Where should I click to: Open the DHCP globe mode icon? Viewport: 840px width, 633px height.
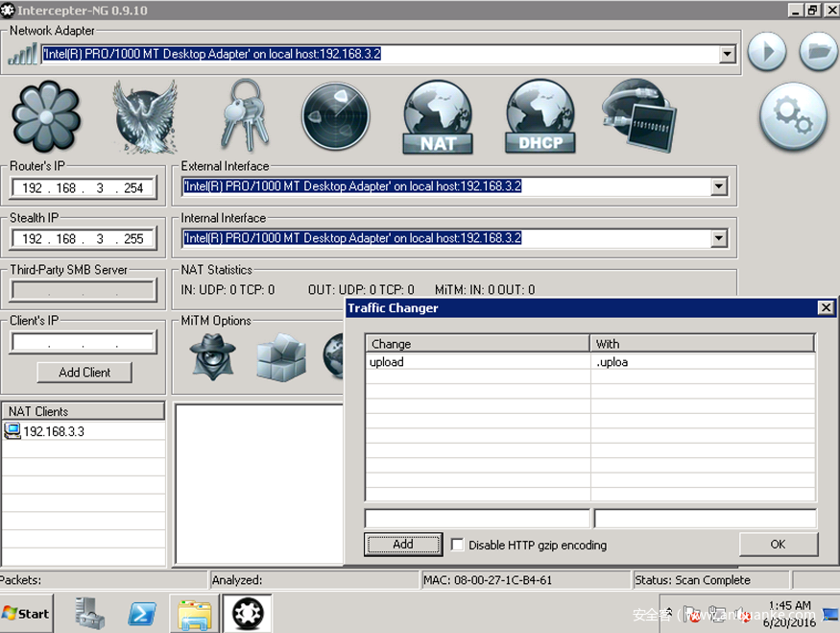point(540,117)
